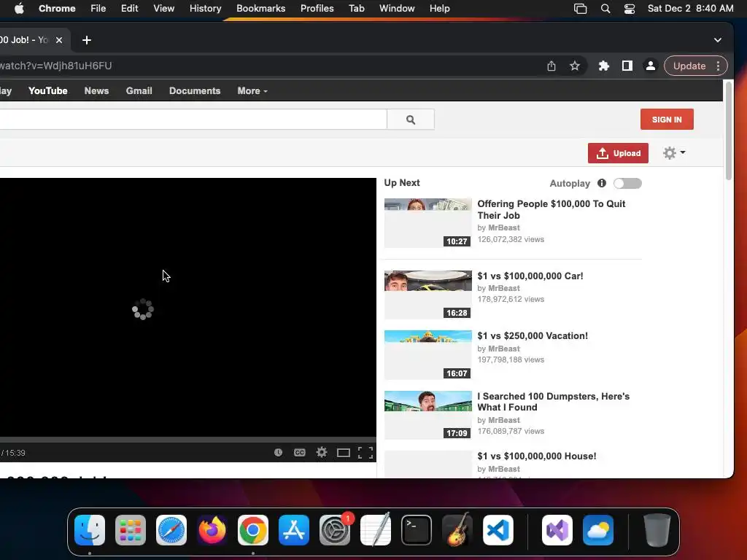Switch to theater mode view
This screenshot has height=560, width=747.
344,453
